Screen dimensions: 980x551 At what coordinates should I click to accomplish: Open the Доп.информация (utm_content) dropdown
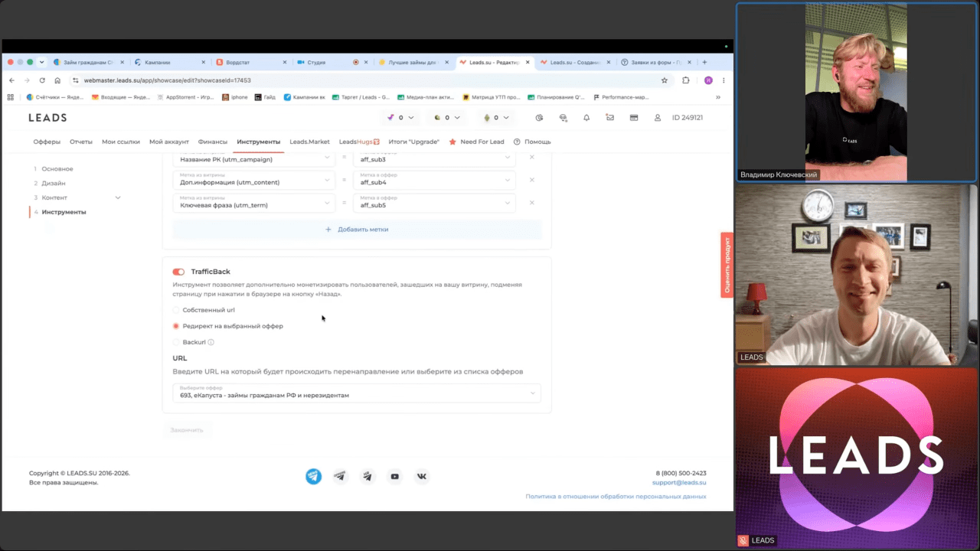253,180
